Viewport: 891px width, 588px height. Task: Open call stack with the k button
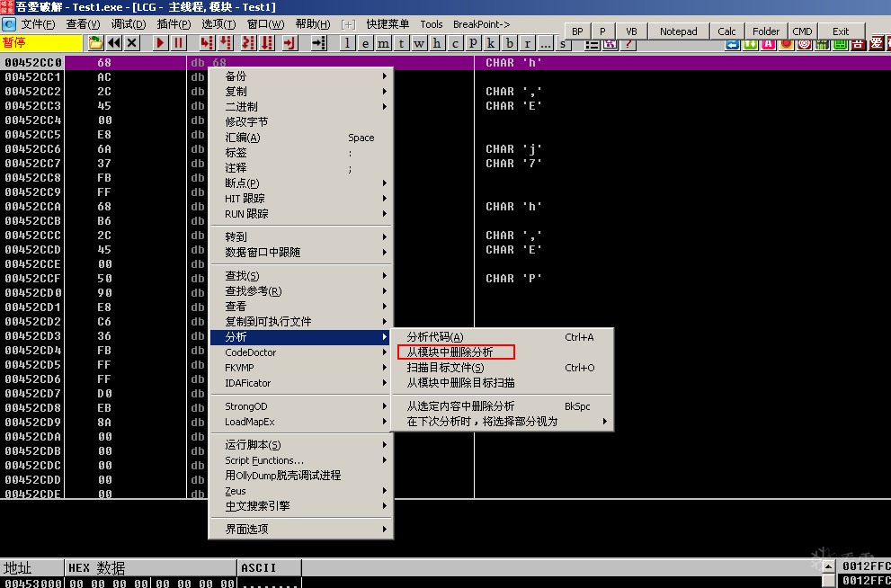click(x=491, y=42)
